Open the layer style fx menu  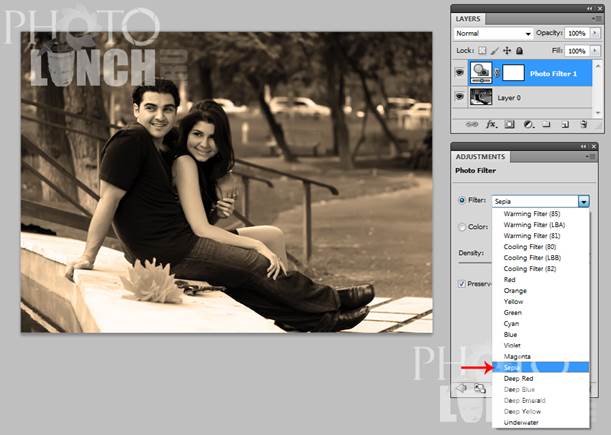[x=491, y=125]
